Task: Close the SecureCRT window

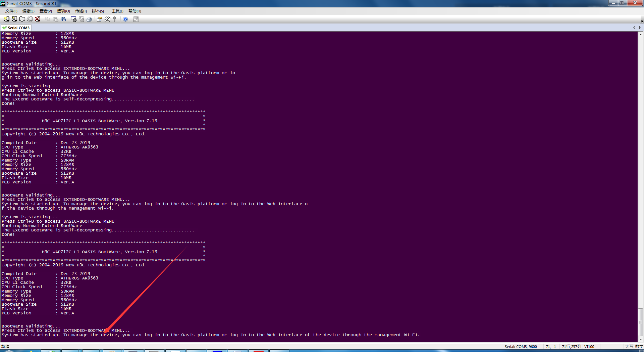Action: click(635, 3)
